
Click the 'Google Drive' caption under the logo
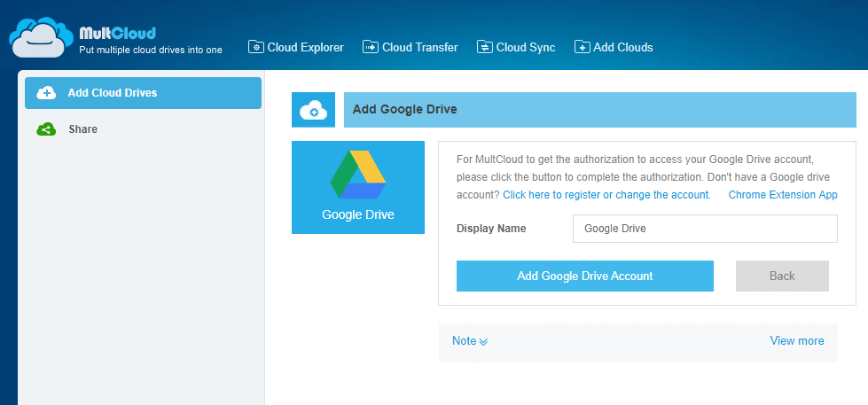[358, 214]
